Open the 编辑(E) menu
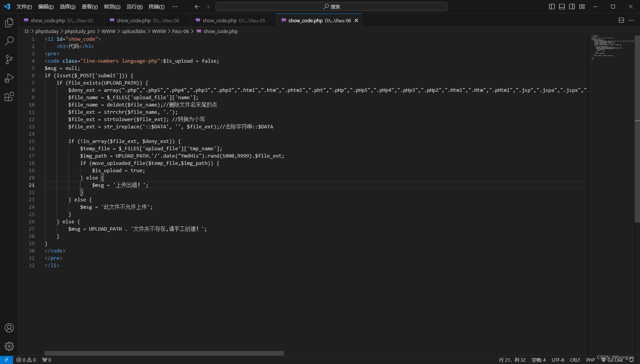 click(x=46, y=7)
